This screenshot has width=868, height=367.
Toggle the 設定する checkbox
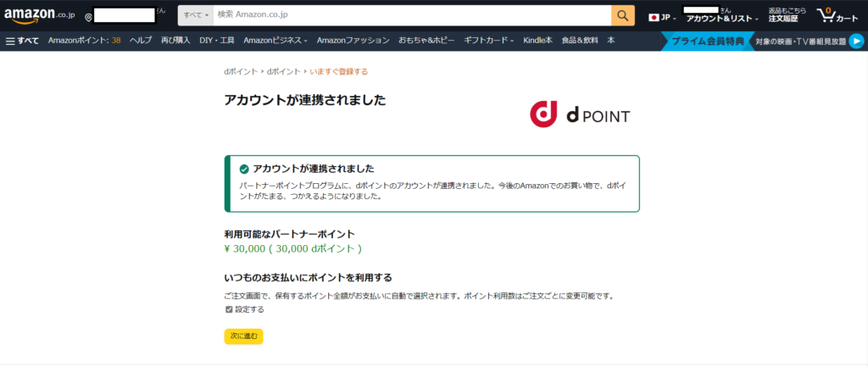[x=229, y=309]
